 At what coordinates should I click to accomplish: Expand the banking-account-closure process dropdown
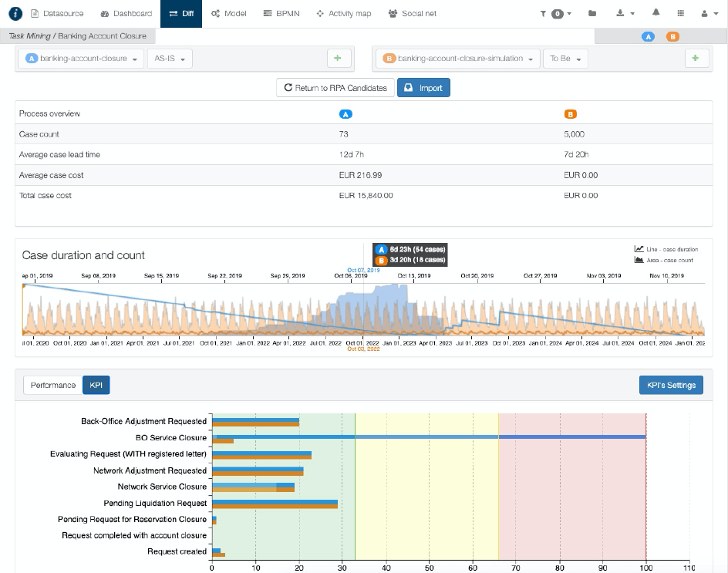[x=82, y=59]
